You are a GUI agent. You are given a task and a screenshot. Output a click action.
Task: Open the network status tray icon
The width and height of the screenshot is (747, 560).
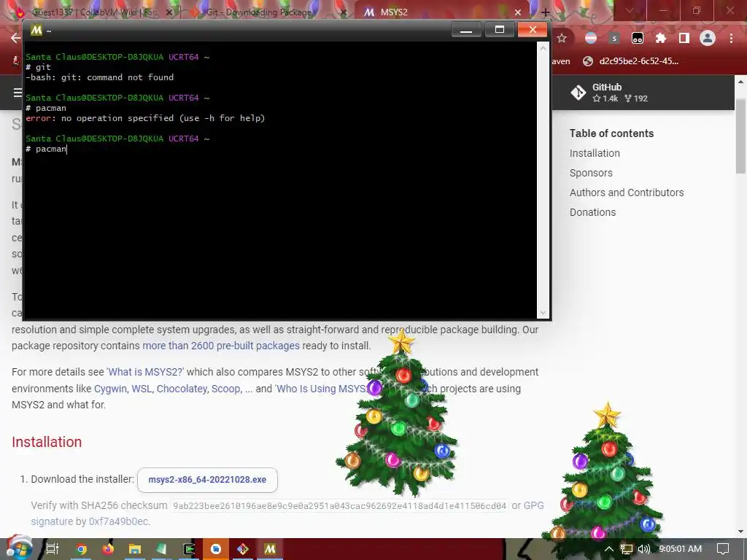tap(627, 549)
